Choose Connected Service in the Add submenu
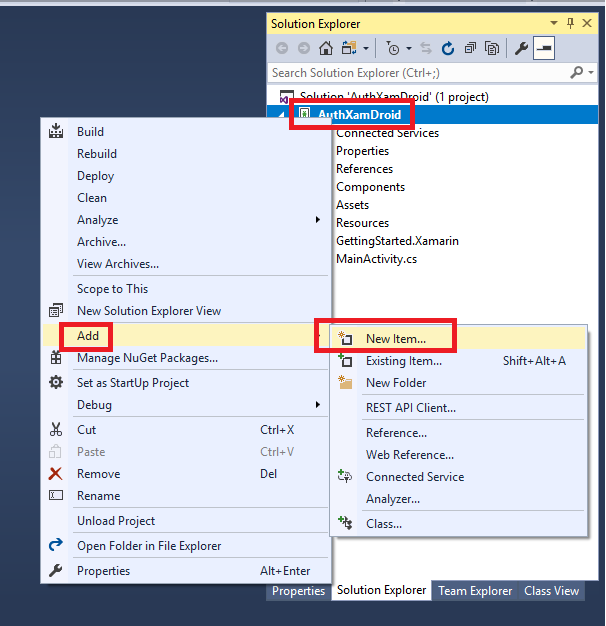 (459, 477)
